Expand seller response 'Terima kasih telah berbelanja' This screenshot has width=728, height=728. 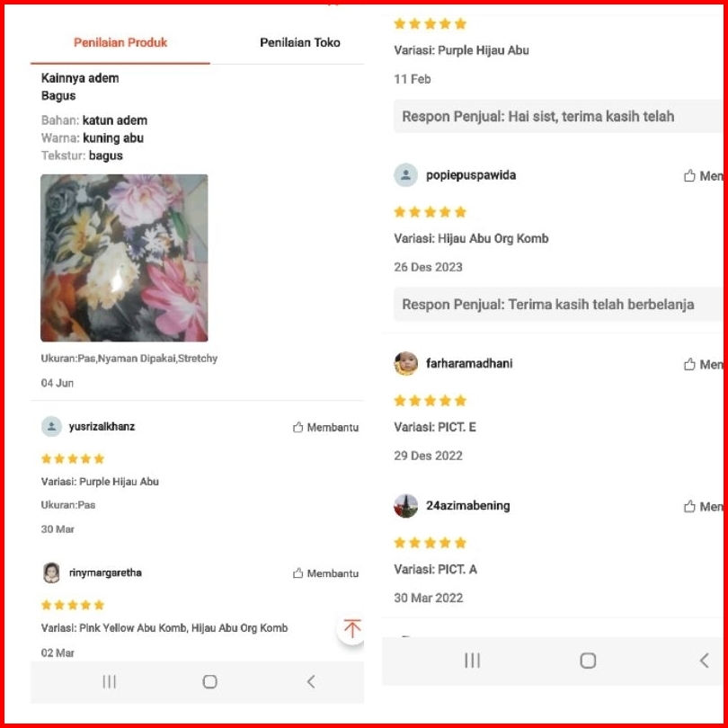[x=557, y=305]
